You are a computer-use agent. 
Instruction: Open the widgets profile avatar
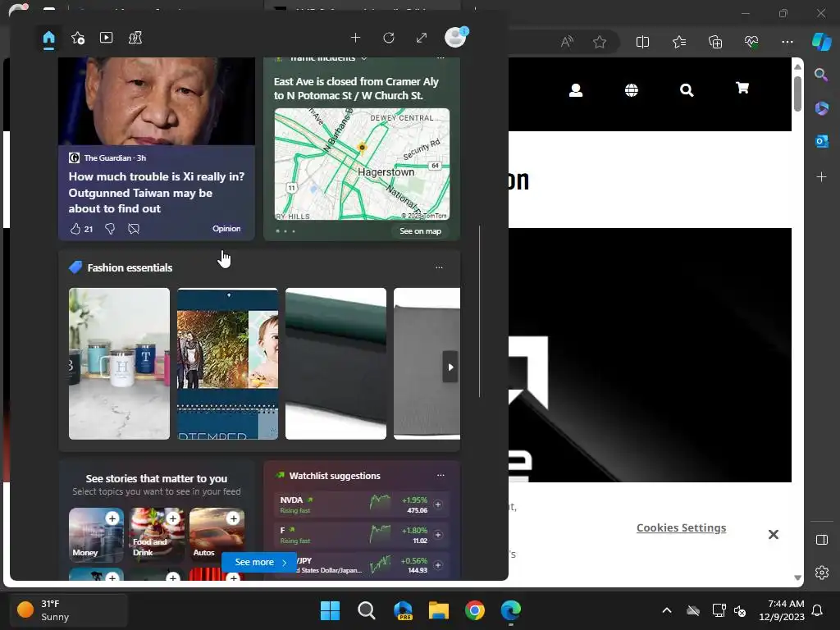456,37
